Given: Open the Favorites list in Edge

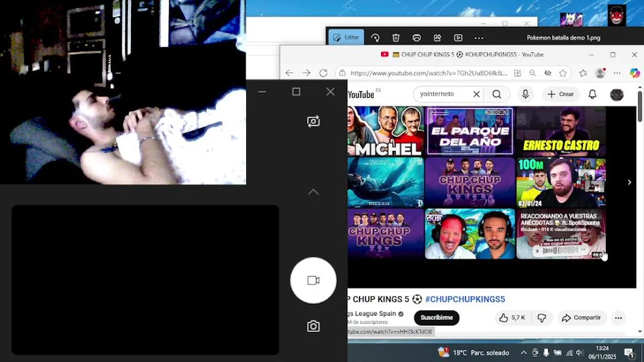Looking at the screenshot, I should [583, 73].
